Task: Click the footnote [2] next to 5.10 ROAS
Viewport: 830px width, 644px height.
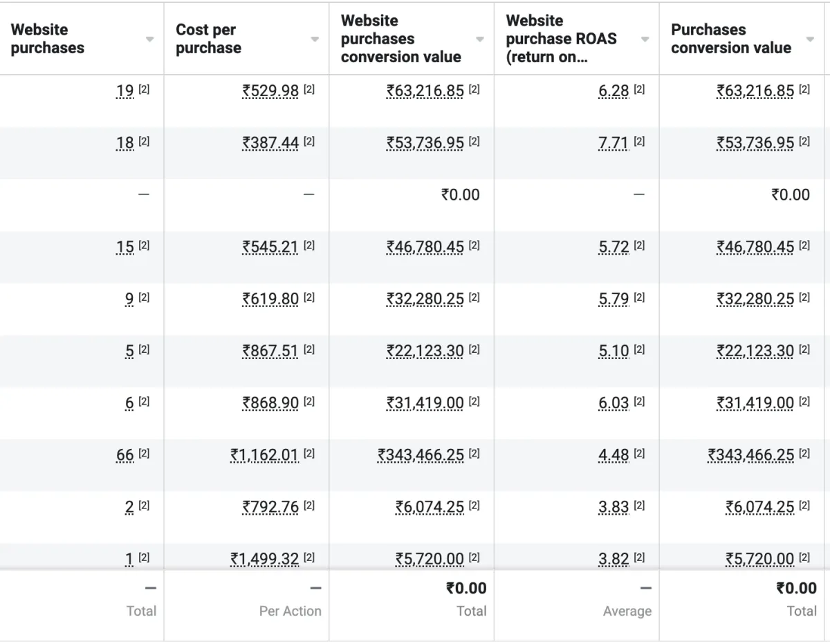Action: [x=639, y=350]
